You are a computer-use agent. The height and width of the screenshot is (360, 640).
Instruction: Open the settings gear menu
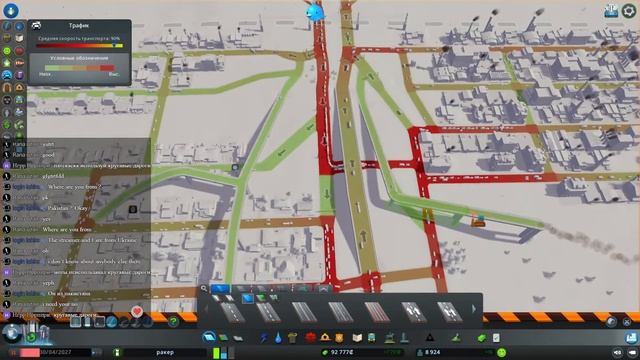pyautogui.click(x=629, y=11)
